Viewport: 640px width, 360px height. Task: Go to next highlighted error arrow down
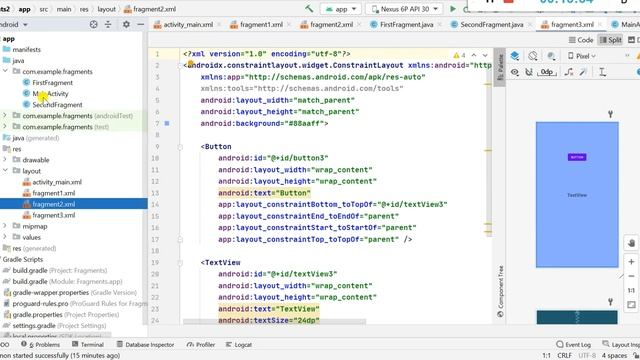click(485, 55)
